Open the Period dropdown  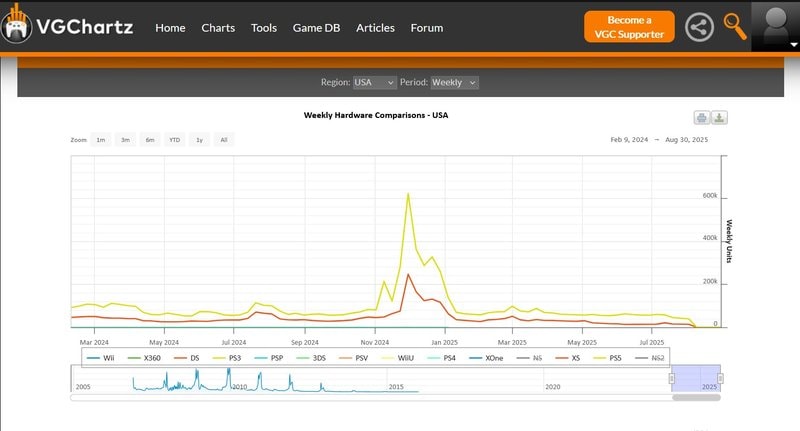(454, 82)
